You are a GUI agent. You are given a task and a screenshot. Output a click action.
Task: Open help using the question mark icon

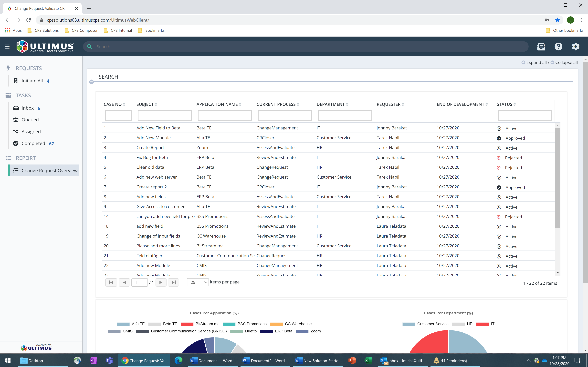(558, 46)
